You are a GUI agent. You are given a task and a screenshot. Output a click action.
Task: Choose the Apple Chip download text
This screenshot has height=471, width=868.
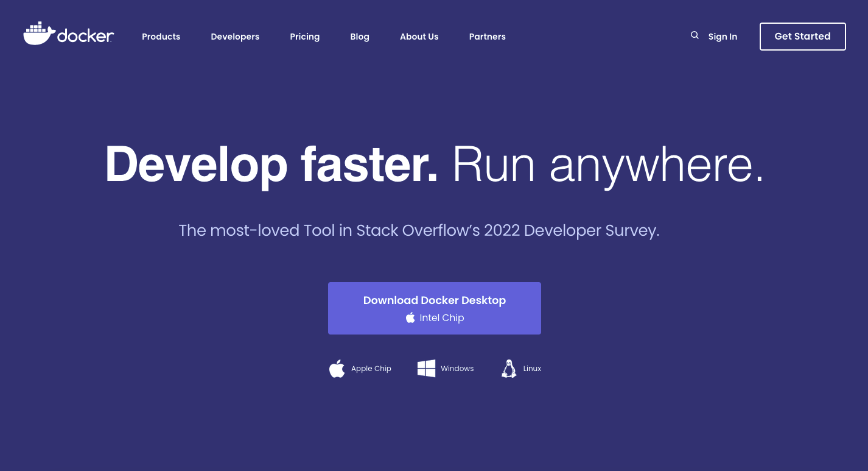pos(371,369)
